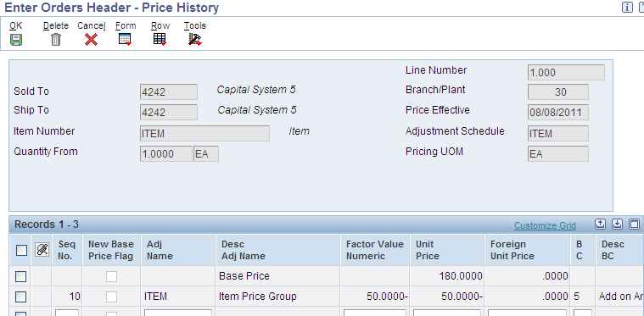
Task: Click the Delete trash can icon
Action: pyautogui.click(x=56, y=39)
